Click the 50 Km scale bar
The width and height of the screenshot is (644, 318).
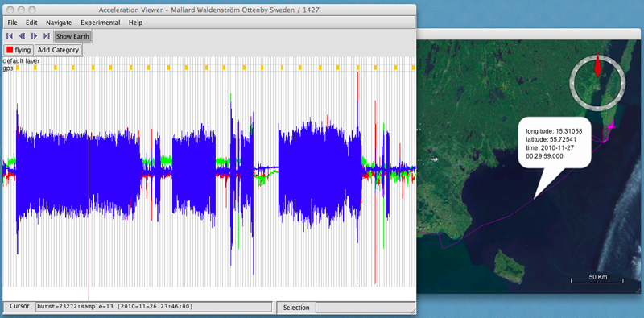pyautogui.click(x=597, y=279)
